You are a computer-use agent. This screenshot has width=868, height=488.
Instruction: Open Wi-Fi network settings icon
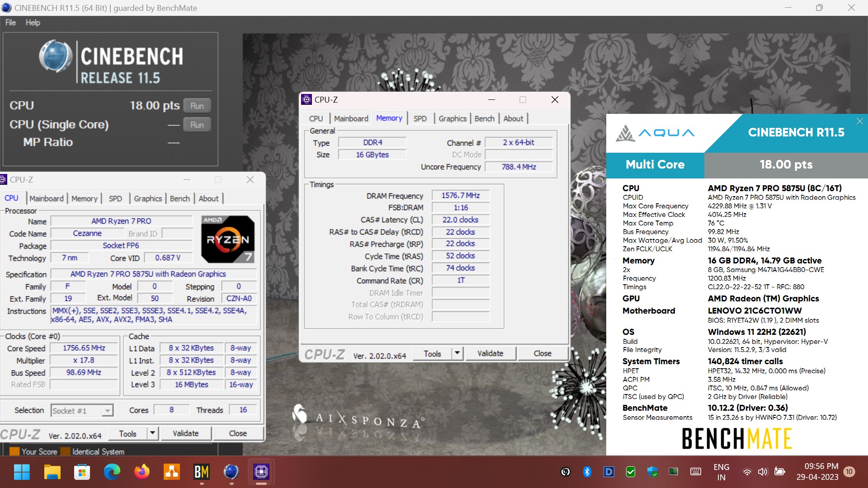coord(747,472)
